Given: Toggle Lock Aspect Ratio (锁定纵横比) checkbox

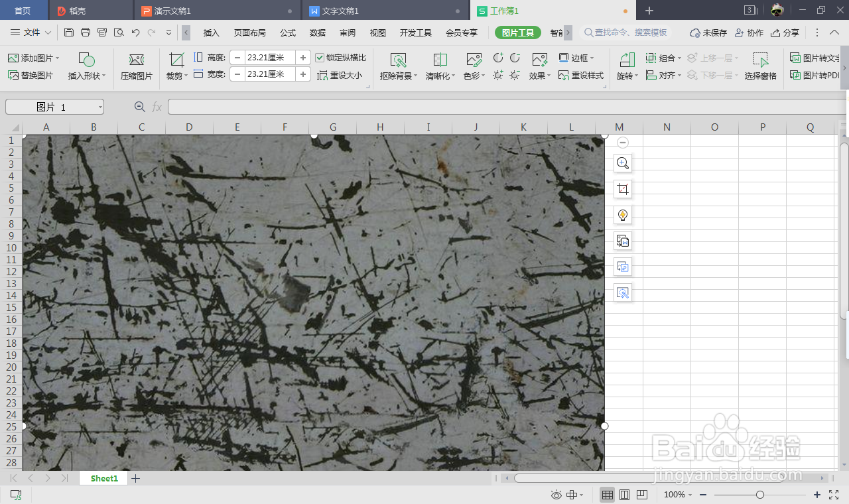Looking at the screenshot, I should (x=320, y=58).
